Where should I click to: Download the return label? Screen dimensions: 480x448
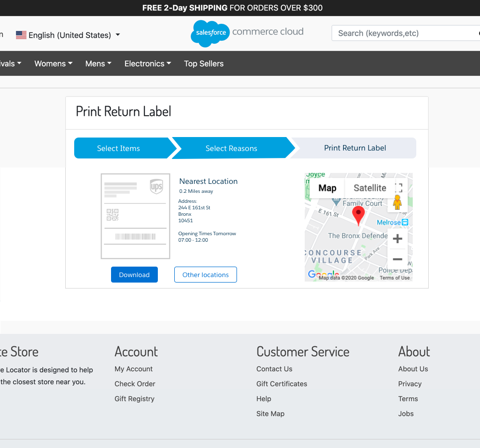click(x=134, y=275)
